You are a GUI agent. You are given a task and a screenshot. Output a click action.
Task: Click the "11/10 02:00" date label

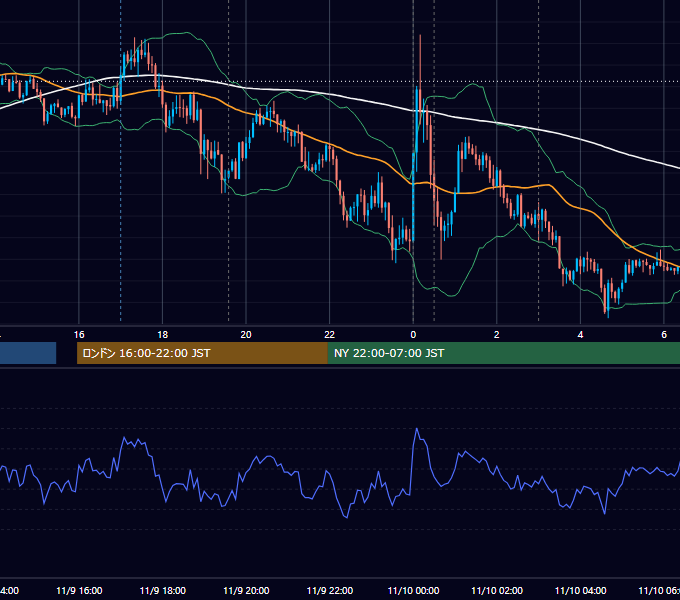[497, 590]
